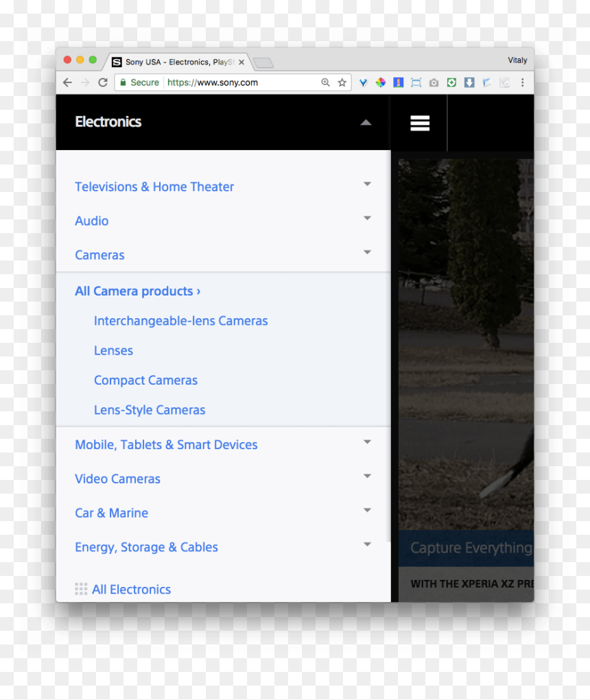
Task: Open the Vitaly profile button
Action: click(x=517, y=60)
